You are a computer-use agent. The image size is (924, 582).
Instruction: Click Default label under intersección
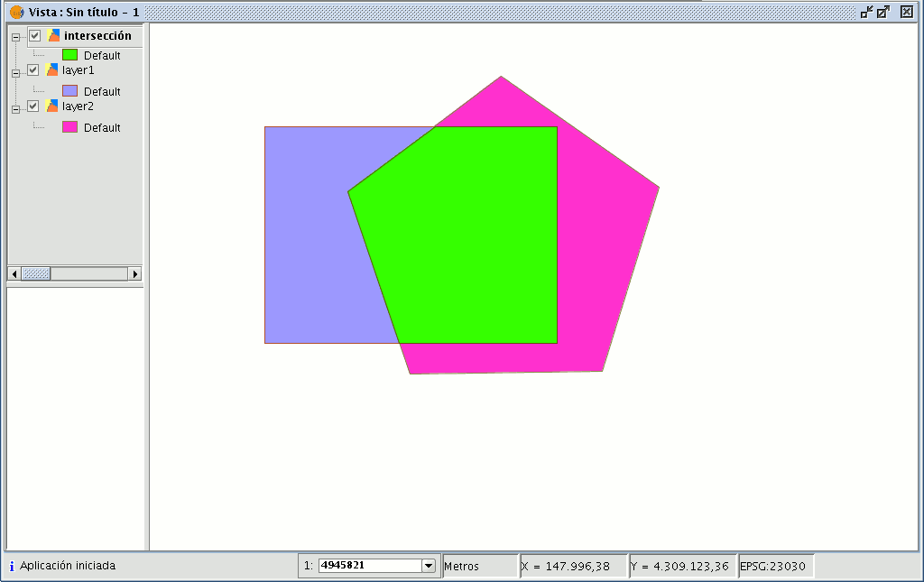[x=102, y=55]
